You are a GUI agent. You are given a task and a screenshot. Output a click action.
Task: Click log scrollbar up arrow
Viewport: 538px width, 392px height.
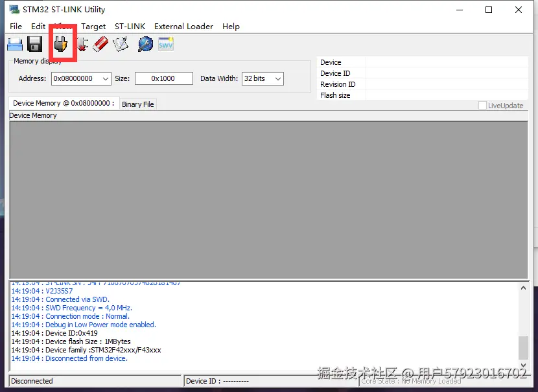click(x=523, y=288)
